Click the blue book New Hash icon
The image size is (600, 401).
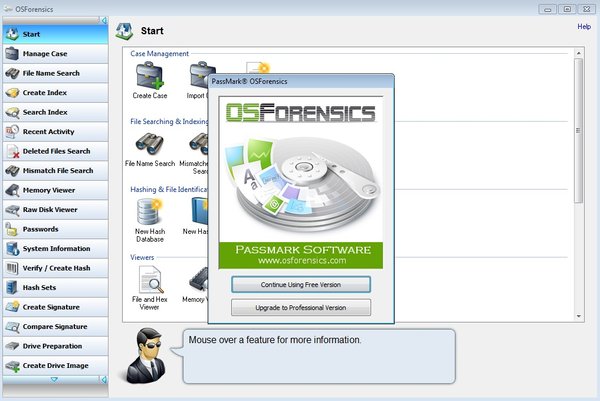(x=200, y=211)
